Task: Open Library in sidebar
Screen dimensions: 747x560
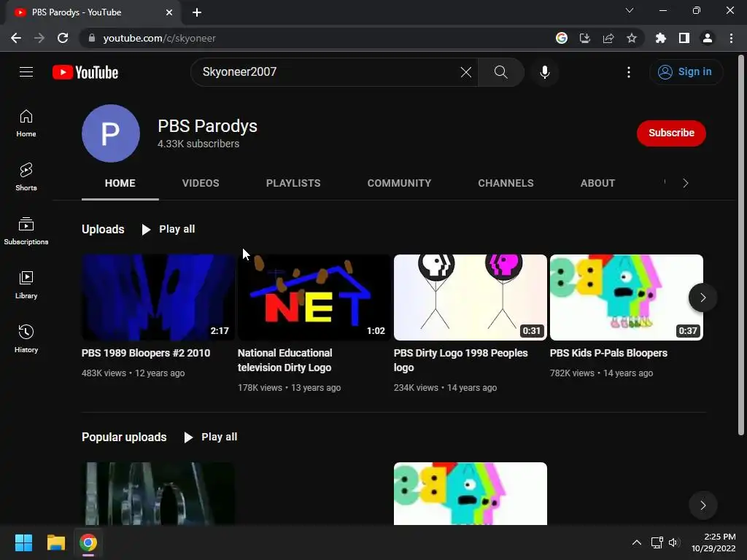Action: [26, 285]
